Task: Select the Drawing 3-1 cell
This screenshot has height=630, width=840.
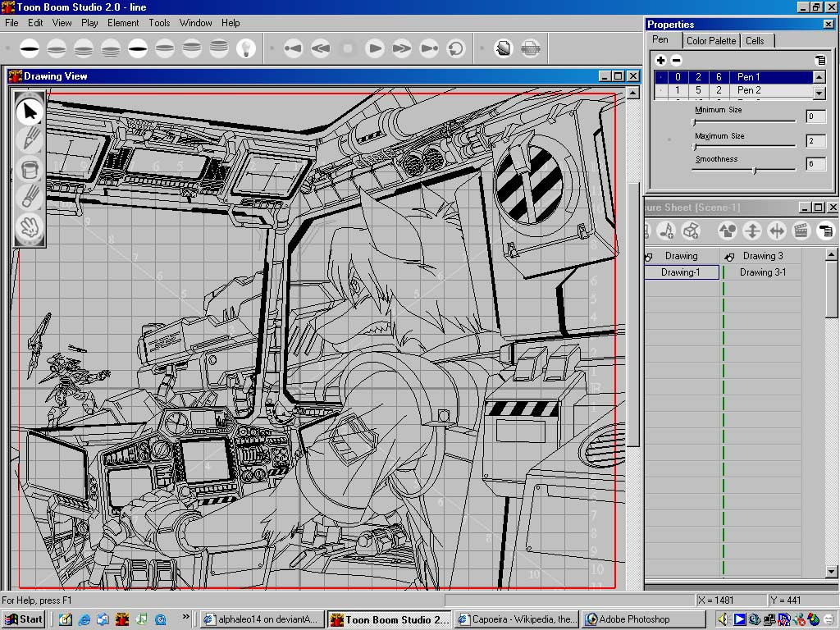Action: point(762,272)
